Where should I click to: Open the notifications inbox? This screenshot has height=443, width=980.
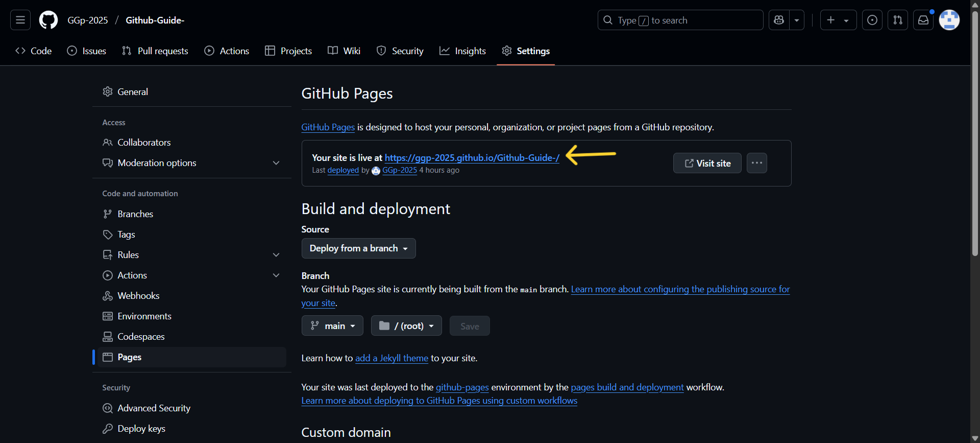point(923,20)
